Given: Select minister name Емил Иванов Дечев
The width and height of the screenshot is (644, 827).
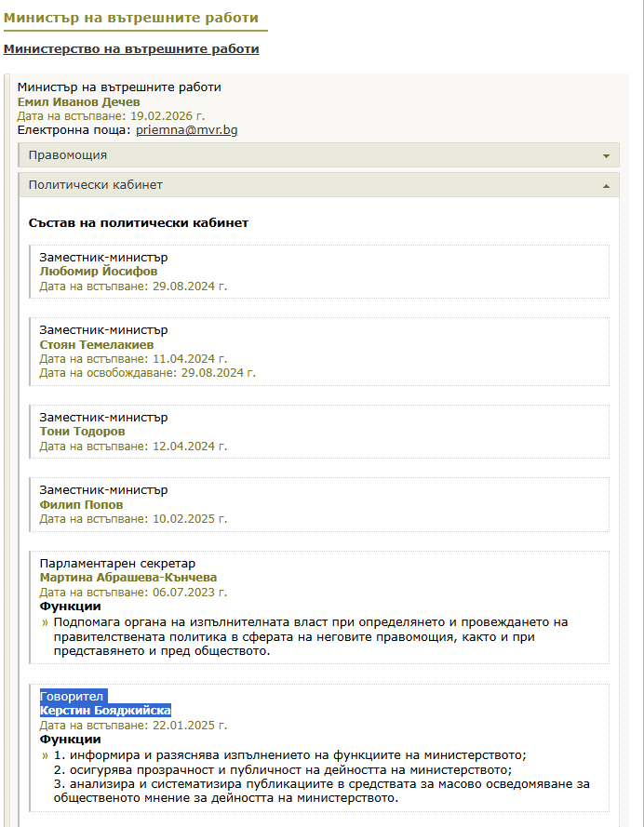Looking at the screenshot, I should [79, 101].
